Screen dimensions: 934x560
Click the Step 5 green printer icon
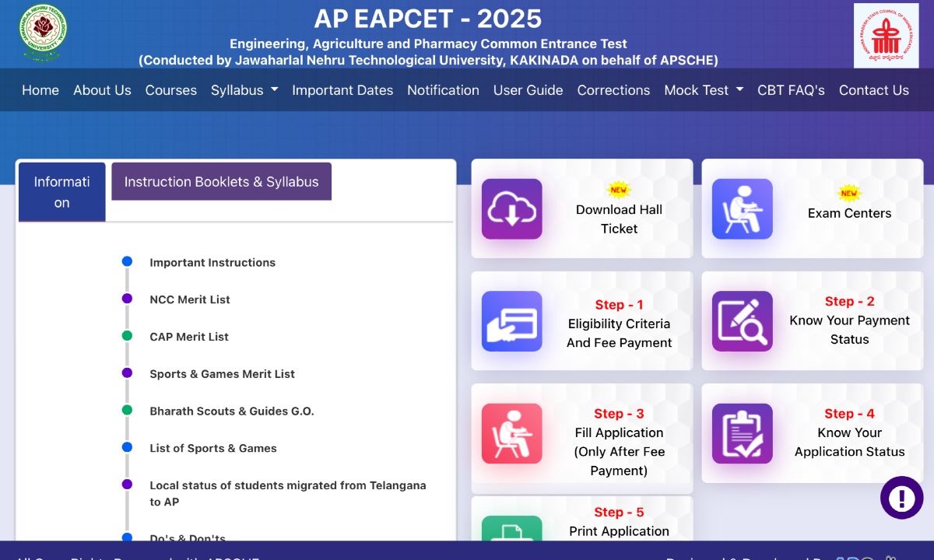coord(511,528)
